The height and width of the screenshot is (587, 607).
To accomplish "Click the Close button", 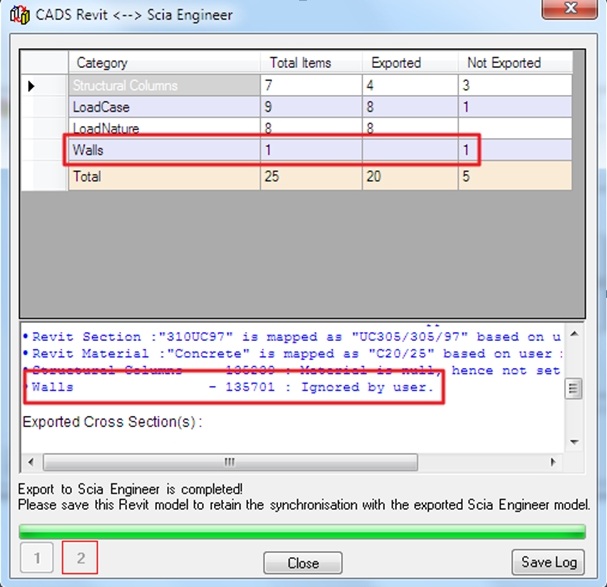I will click(303, 563).
